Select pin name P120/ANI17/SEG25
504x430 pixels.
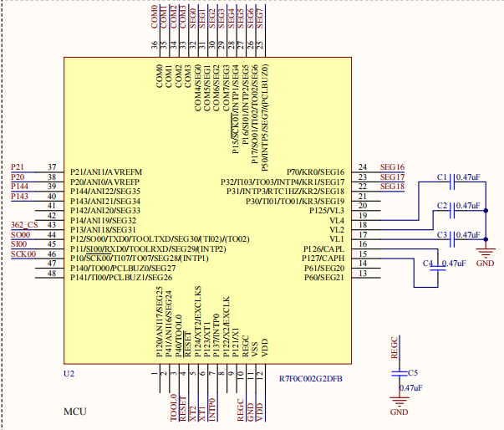click(x=160, y=321)
